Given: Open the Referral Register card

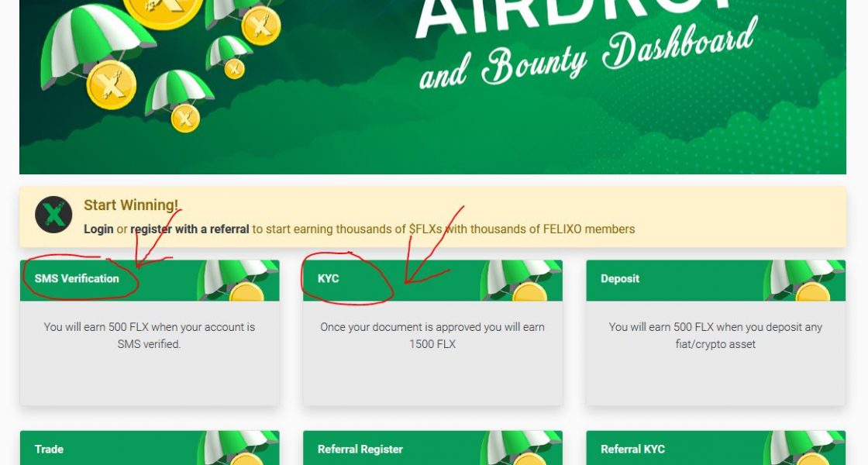Looking at the screenshot, I should point(432,448).
